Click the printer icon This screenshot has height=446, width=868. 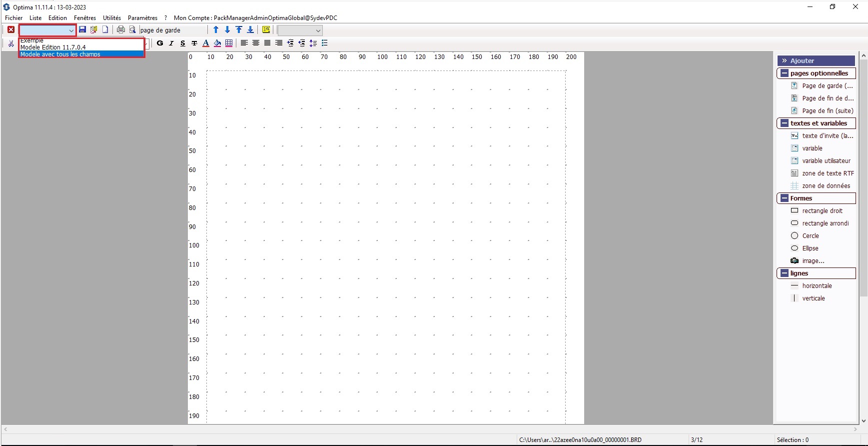[x=121, y=30]
